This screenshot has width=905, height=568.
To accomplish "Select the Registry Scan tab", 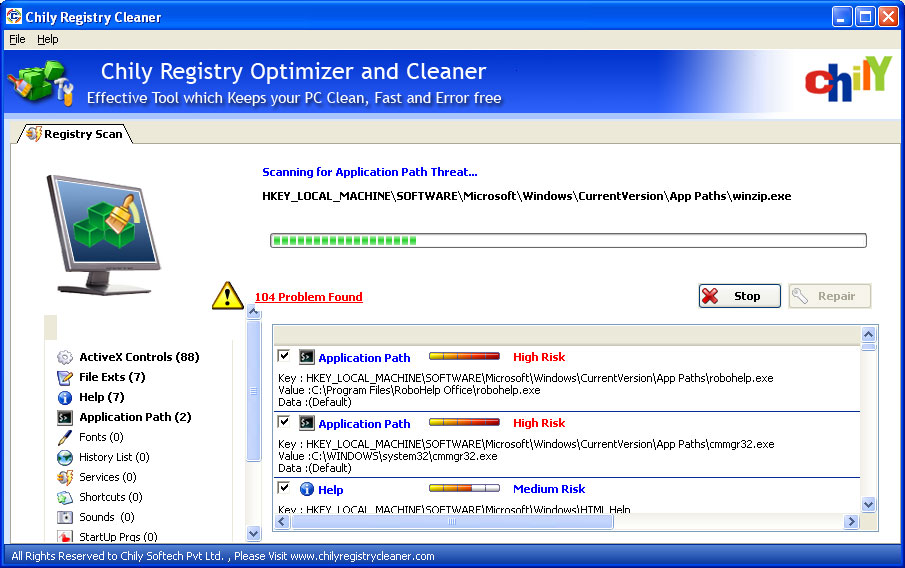I will pos(75,134).
